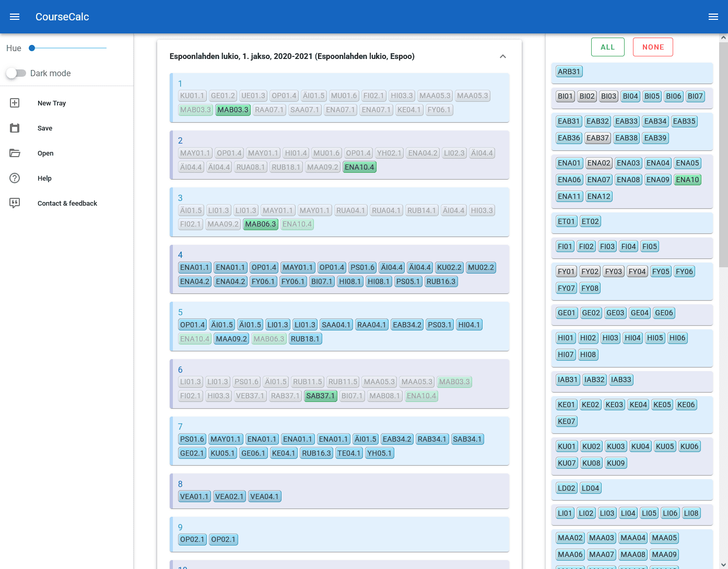The width and height of the screenshot is (728, 569).
Task: Collapse the Espoonlahden lukio tray
Action: pos(503,56)
